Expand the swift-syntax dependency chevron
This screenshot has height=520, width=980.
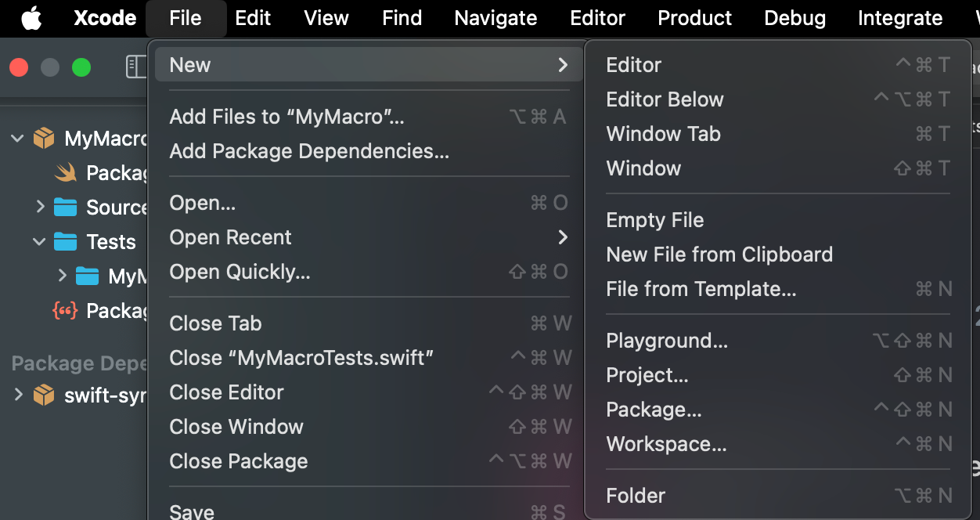coord(18,395)
